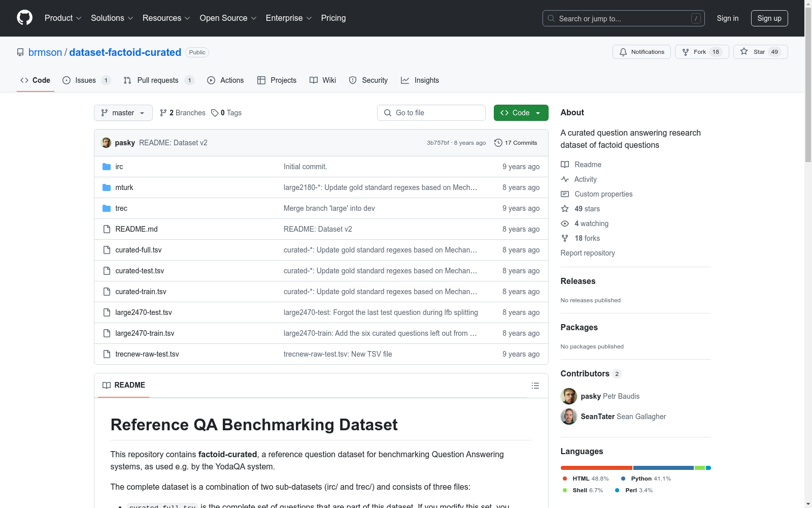
Task: Click the search magnifier in header
Action: (551, 18)
